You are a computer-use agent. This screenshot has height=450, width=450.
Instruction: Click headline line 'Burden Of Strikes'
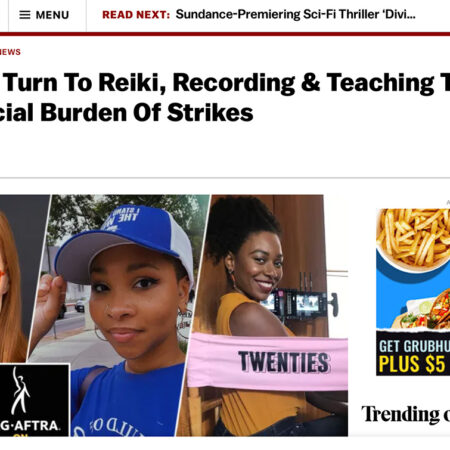pos(147,112)
